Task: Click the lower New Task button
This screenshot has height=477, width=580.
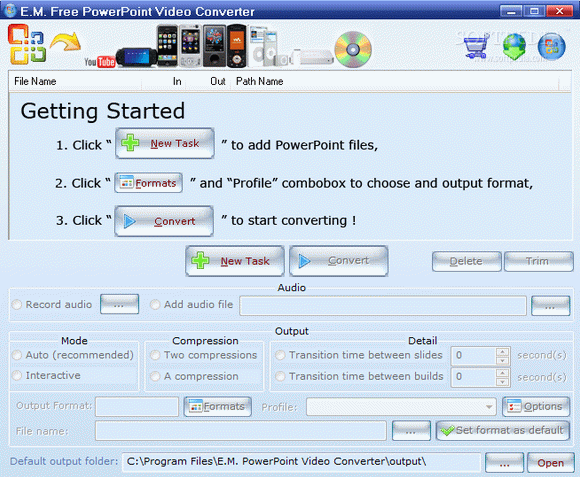Action: [235, 261]
